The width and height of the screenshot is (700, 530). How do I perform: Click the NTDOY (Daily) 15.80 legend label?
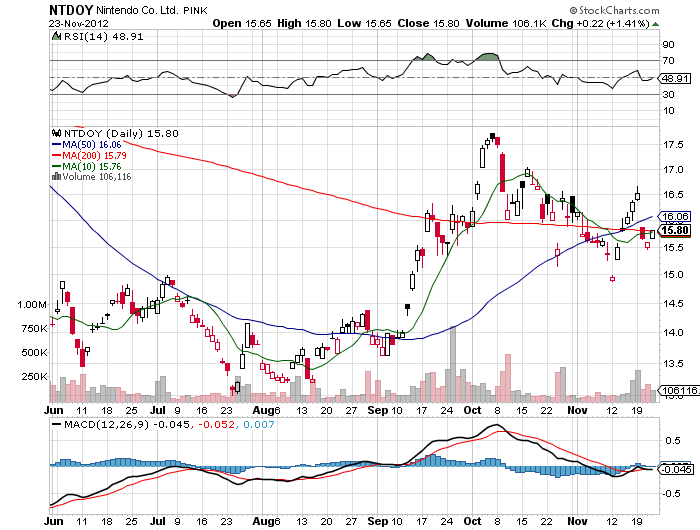click(121, 134)
